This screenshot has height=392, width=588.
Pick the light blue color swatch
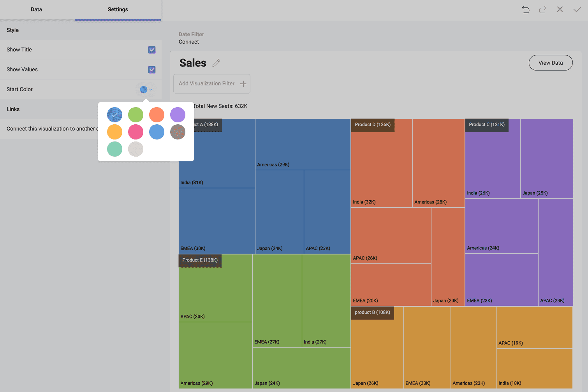coord(157,132)
